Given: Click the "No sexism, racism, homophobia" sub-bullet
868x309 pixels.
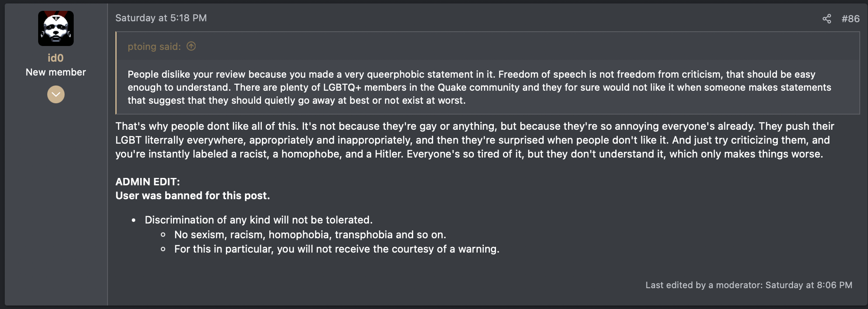Looking at the screenshot, I should [310, 235].
